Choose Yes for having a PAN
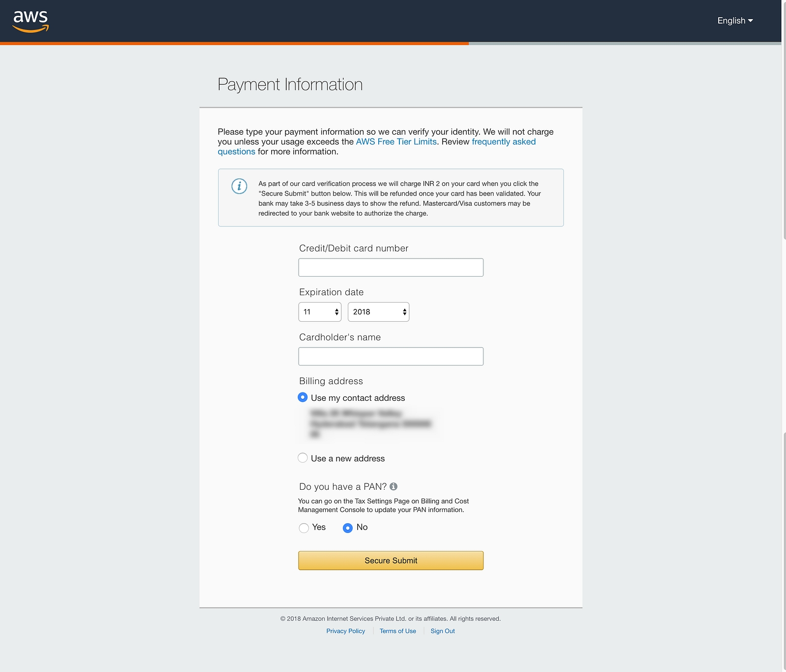The width and height of the screenshot is (786, 672). pyautogui.click(x=304, y=528)
